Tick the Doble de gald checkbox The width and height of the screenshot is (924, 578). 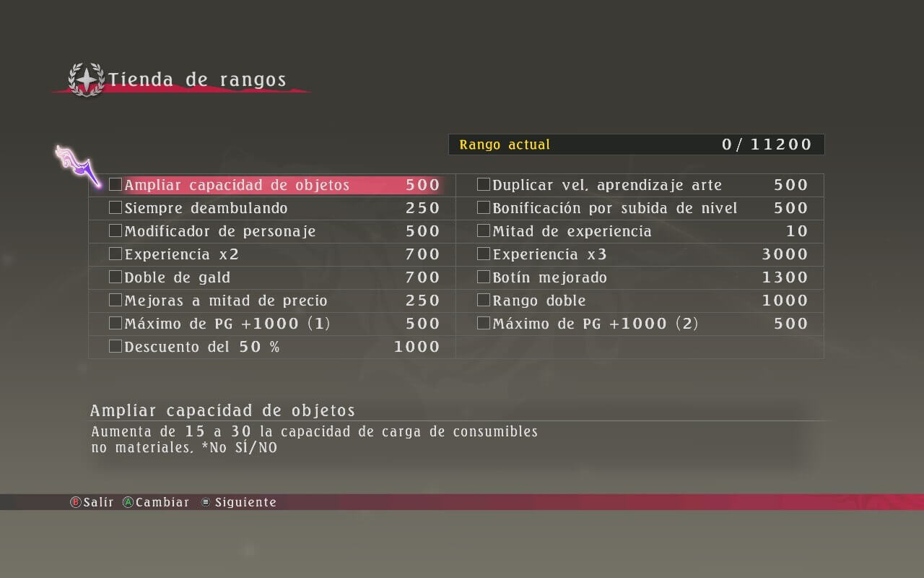[115, 277]
